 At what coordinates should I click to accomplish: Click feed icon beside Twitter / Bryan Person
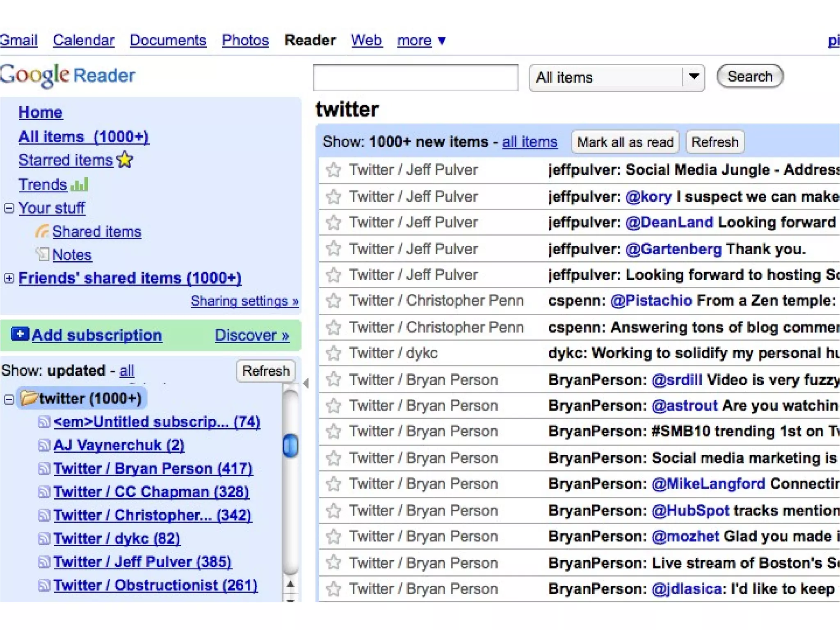click(x=44, y=468)
